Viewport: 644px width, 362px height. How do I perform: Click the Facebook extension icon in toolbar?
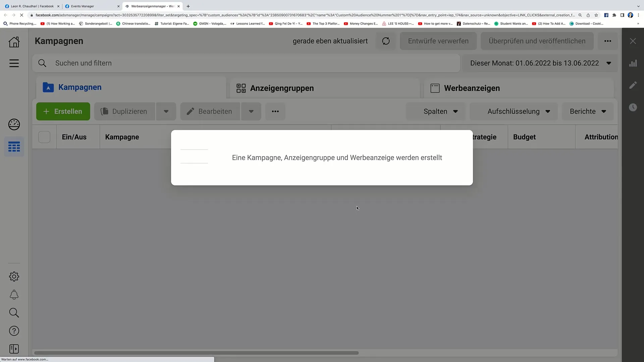(x=606, y=15)
